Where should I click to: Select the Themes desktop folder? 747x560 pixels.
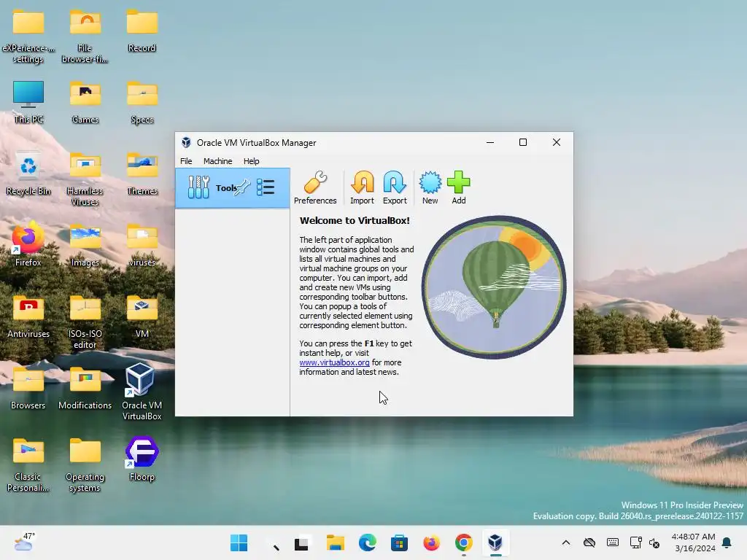142,174
